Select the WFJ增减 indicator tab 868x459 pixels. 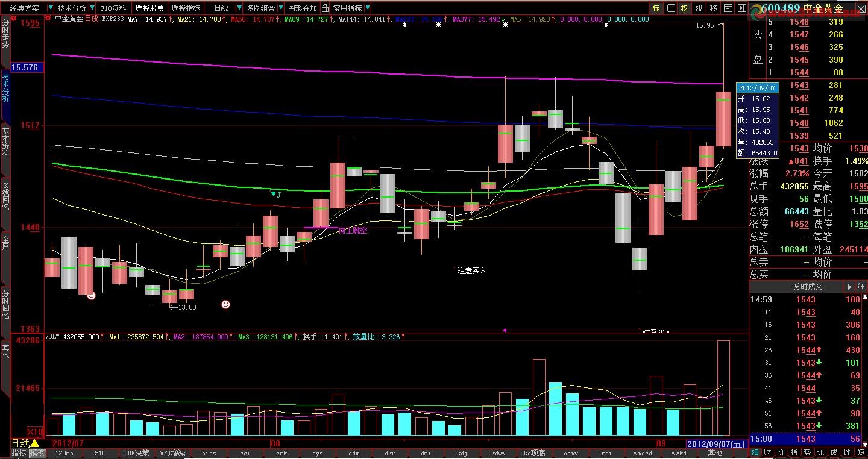tap(172, 453)
